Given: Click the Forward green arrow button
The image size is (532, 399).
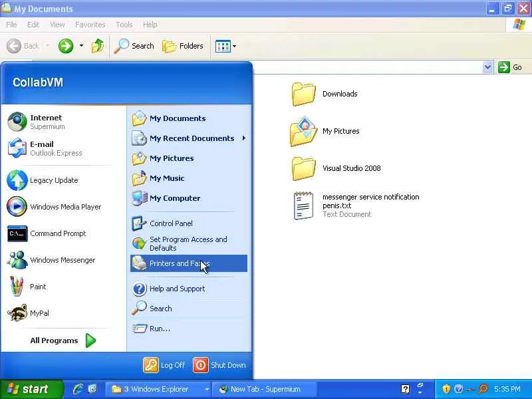Looking at the screenshot, I should [x=66, y=46].
